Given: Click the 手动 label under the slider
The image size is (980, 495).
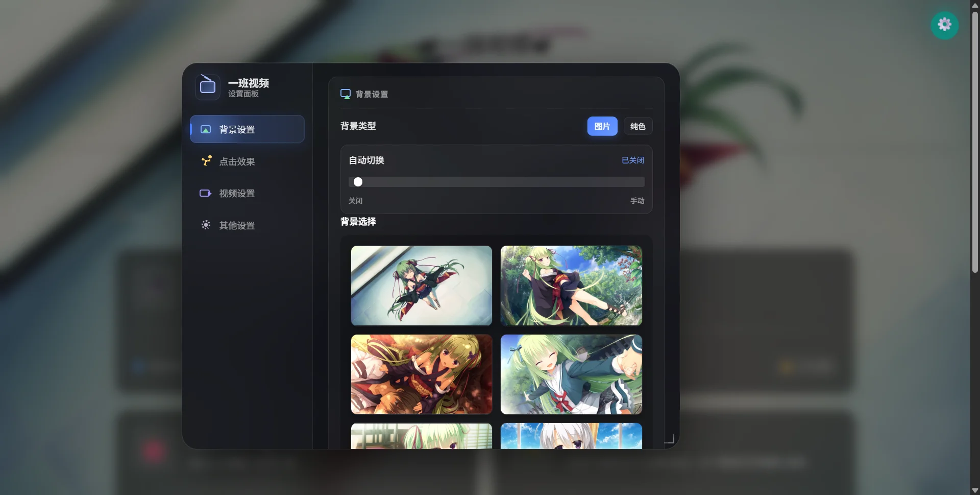Looking at the screenshot, I should click(638, 201).
